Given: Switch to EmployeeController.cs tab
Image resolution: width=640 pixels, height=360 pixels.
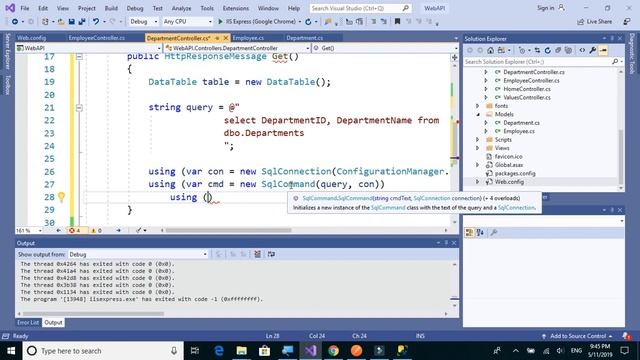Looking at the screenshot, I should [97, 38].
